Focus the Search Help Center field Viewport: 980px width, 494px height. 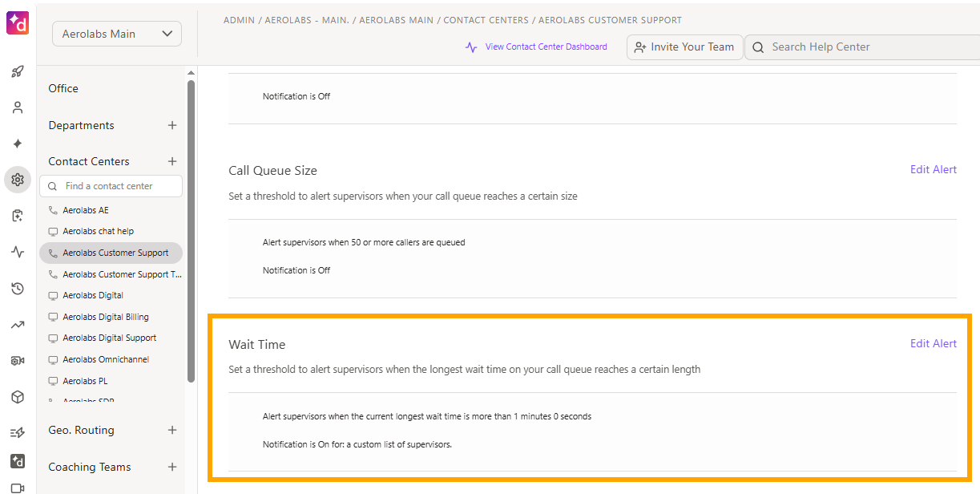pyautogui.click(x=862, y=47)
